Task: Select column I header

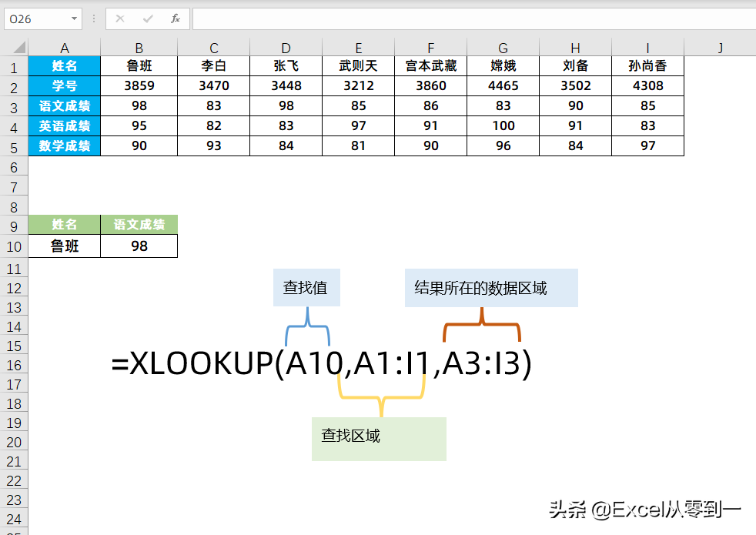Action: point(647,48)
